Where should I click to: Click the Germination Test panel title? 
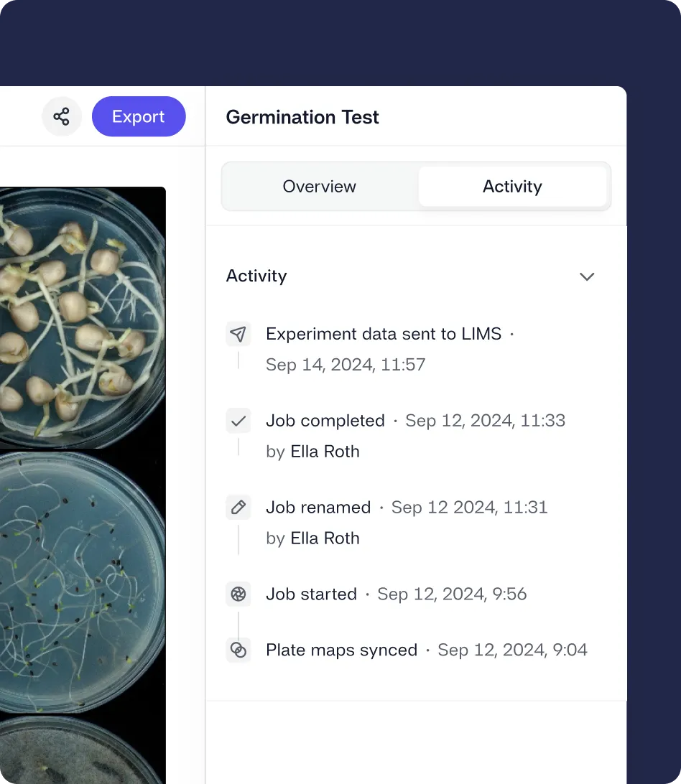coord(302,117)
